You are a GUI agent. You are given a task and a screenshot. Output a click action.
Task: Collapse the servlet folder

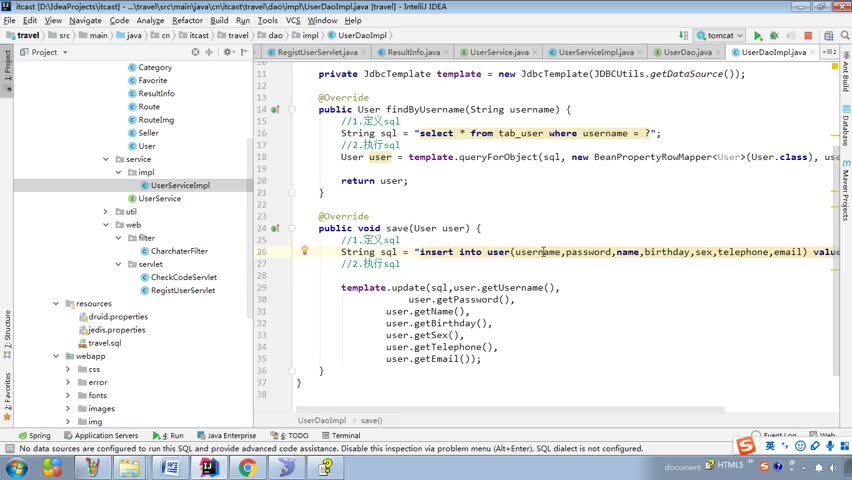pos(118,264)
